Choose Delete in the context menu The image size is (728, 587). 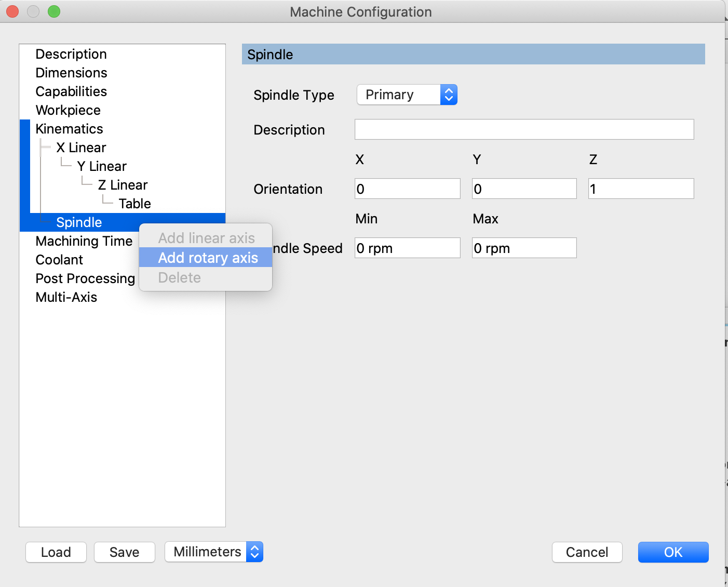pyautogui.click(x=179, y=277)
